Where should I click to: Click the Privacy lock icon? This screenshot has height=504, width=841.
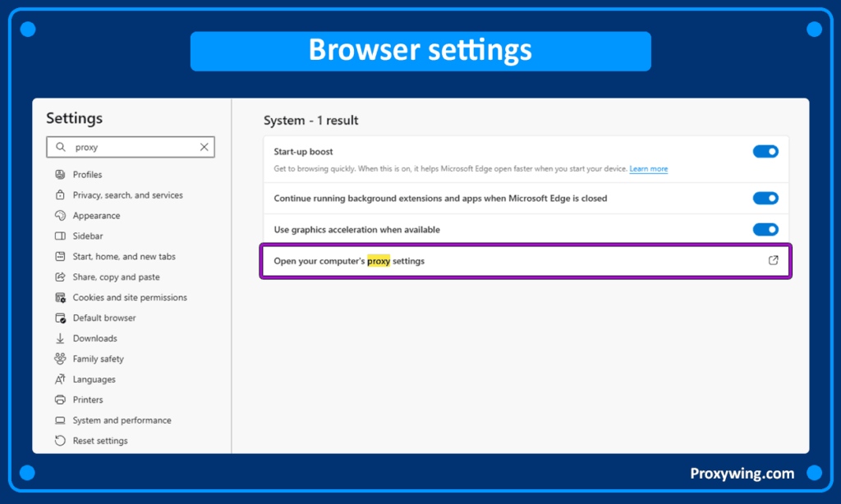[x=60, y=195]
